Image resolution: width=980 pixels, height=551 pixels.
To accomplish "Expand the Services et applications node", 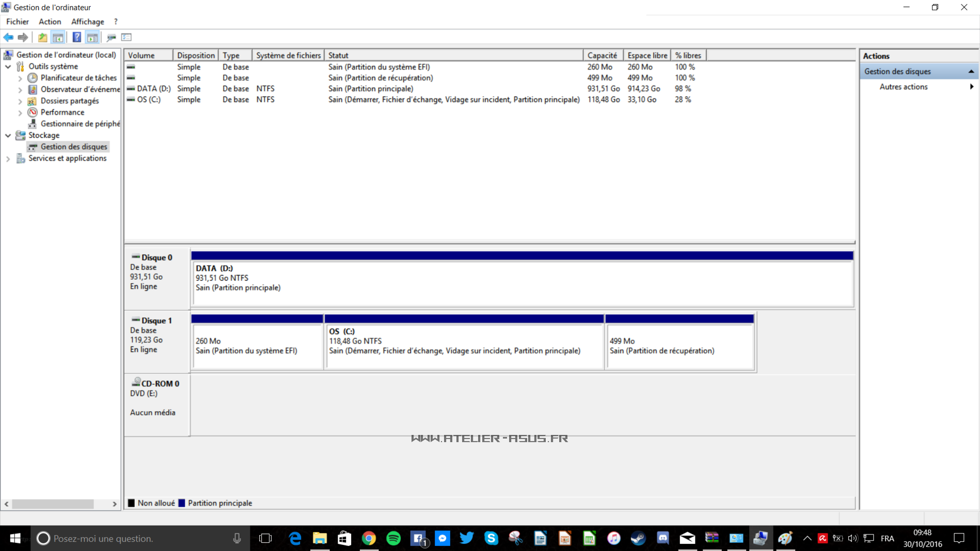I will [8, 158].
